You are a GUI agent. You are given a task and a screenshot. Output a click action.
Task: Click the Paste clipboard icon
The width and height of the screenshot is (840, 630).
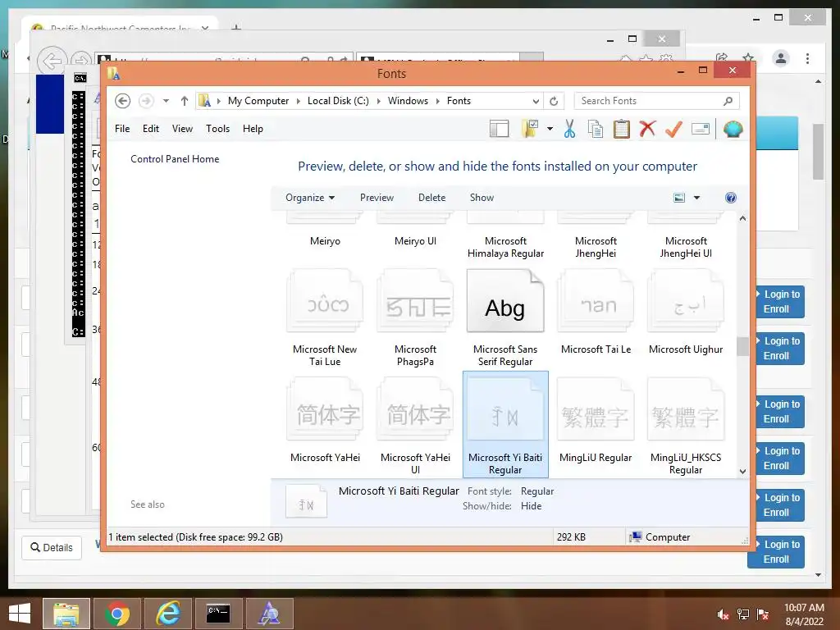(622, 129)
